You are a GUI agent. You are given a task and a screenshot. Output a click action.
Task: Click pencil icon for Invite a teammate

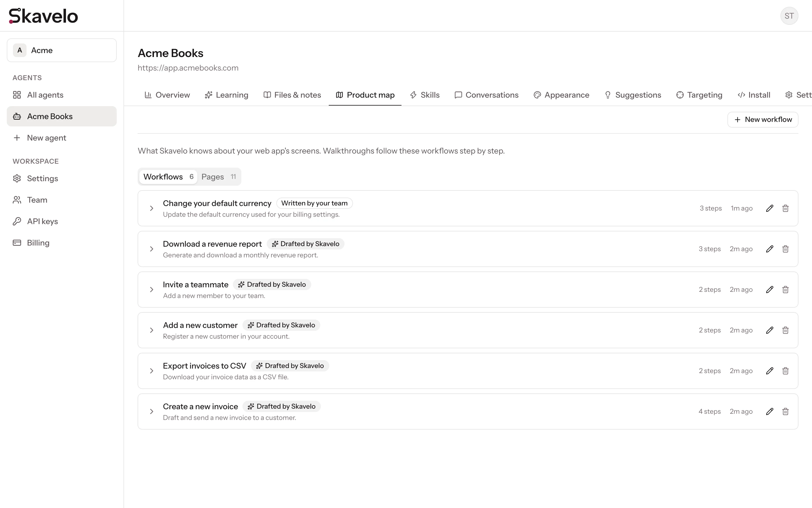pos(770,290)
